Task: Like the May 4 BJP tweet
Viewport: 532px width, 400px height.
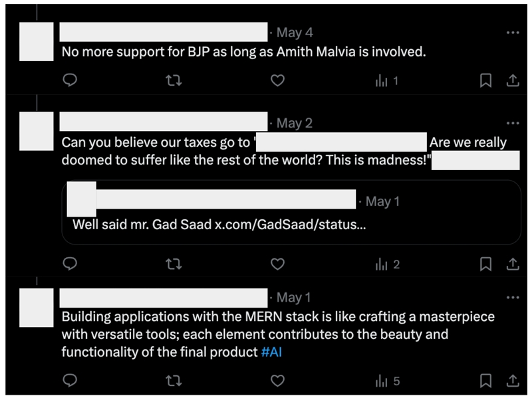Action: (x=277, y=80)
